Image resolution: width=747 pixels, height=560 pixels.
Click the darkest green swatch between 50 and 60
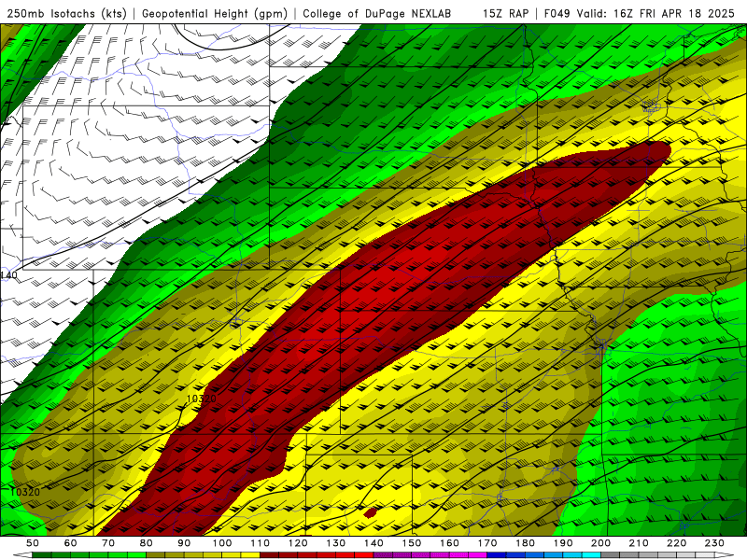[42, 555]
